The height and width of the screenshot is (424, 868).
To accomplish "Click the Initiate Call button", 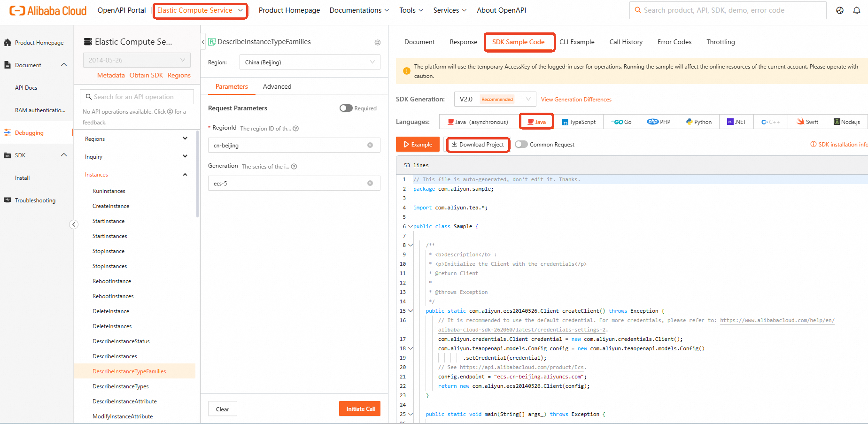I will [360, 409].
